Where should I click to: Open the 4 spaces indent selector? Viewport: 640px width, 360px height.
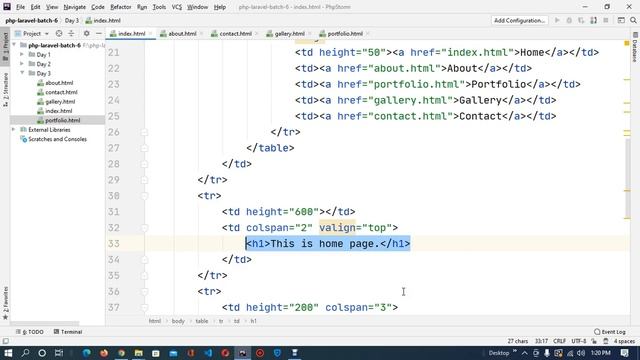624,341
